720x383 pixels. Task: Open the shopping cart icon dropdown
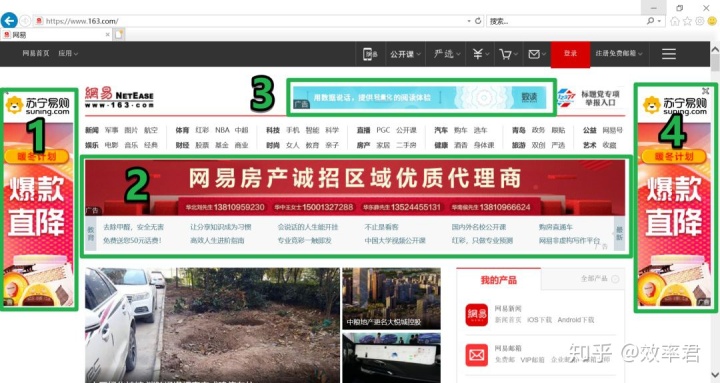click(x=508, y=54)
